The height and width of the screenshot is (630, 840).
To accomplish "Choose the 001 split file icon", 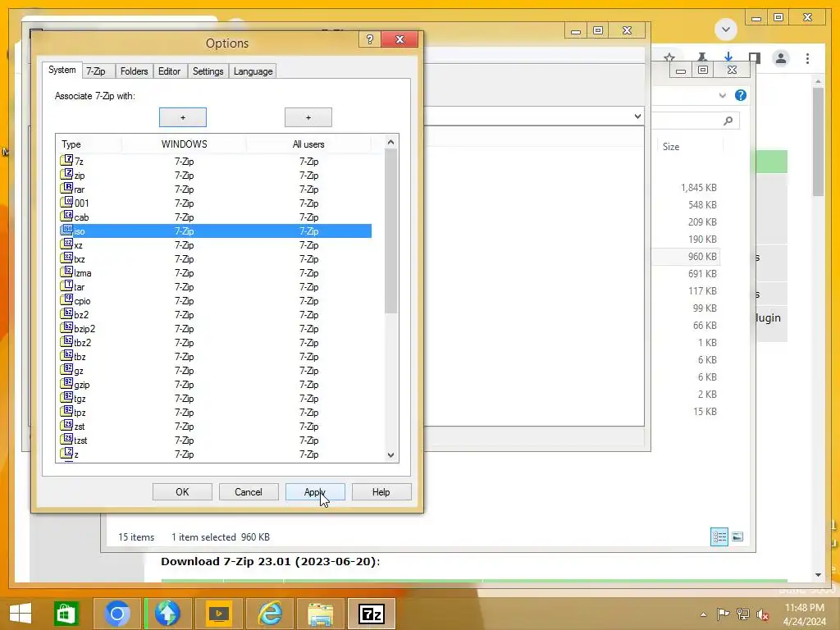I will coord(66,202).
